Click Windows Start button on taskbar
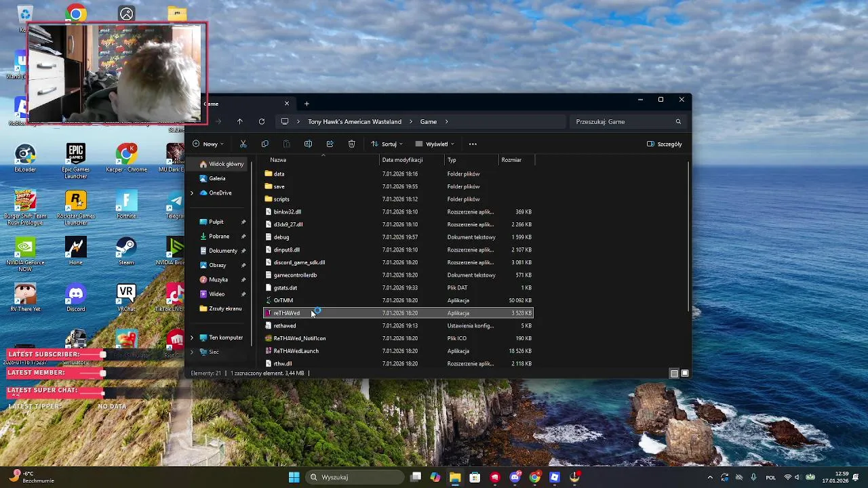Viewport: 868px width, 488px height. [x=294, y=477]
